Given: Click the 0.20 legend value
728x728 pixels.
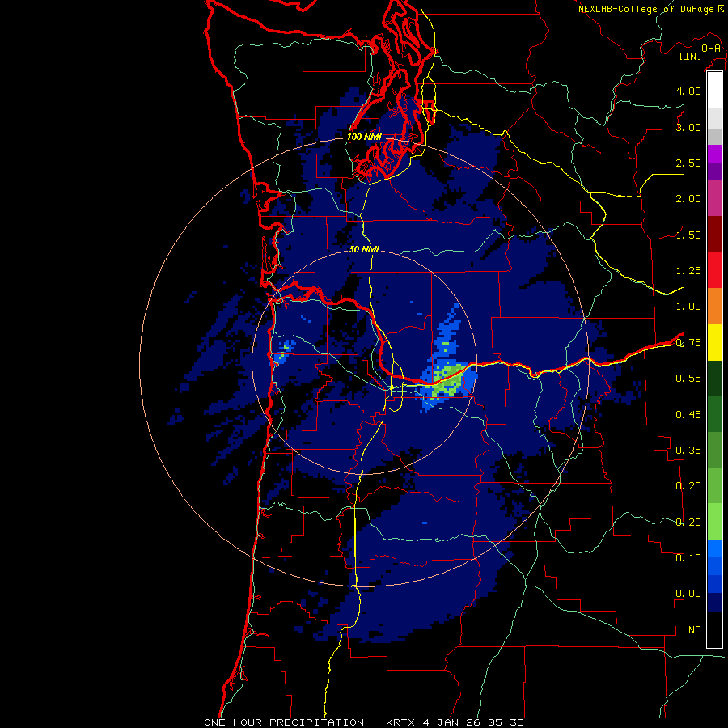Looking at the screenshot, I should 688,523.
